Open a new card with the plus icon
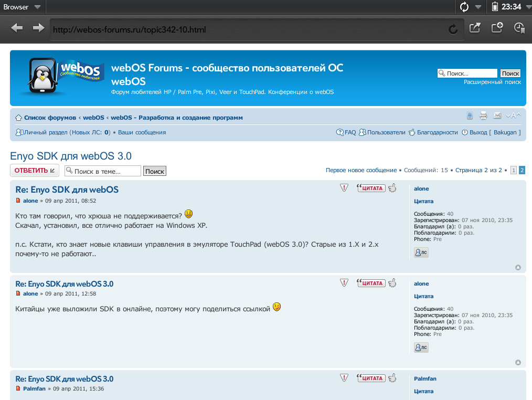 click(x=497, y=28)
